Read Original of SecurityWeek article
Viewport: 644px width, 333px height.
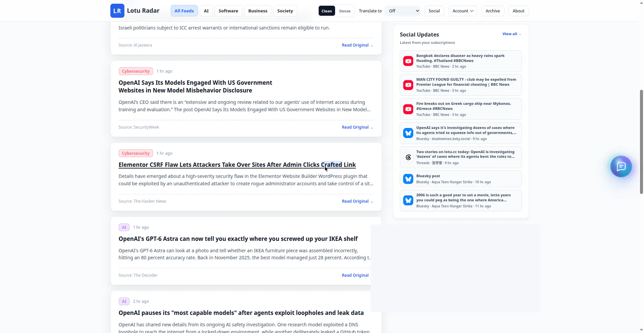[x=358, y=127]
